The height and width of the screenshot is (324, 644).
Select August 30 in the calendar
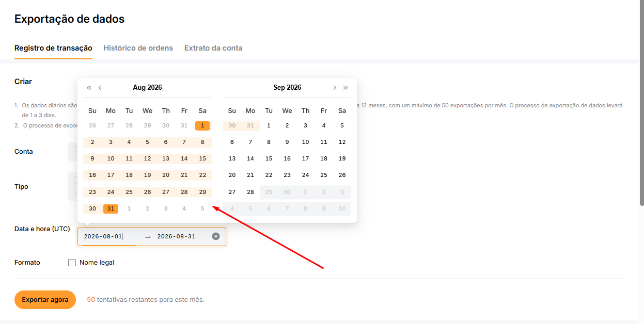92,208
